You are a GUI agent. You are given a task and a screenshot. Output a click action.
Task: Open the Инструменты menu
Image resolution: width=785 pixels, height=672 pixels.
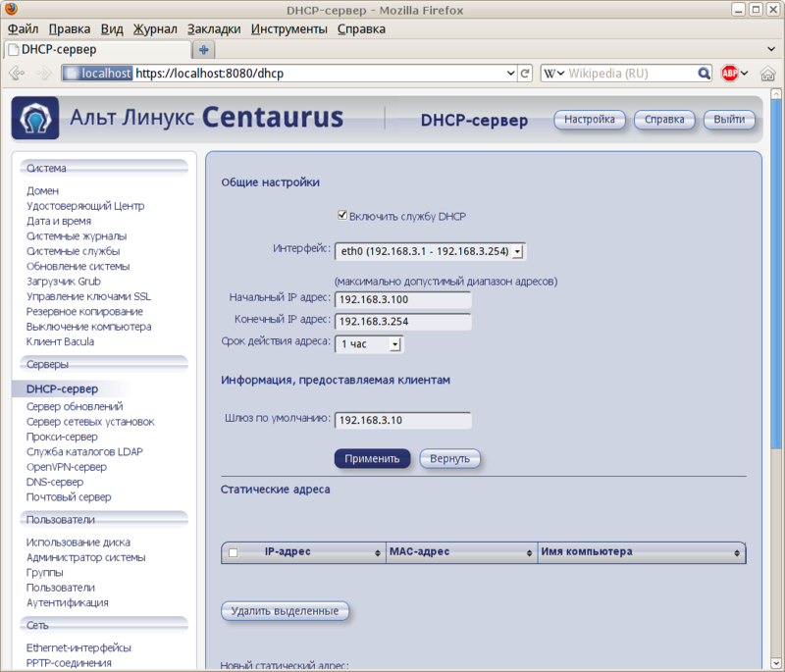pyautogui.click(x=289, y=29)
